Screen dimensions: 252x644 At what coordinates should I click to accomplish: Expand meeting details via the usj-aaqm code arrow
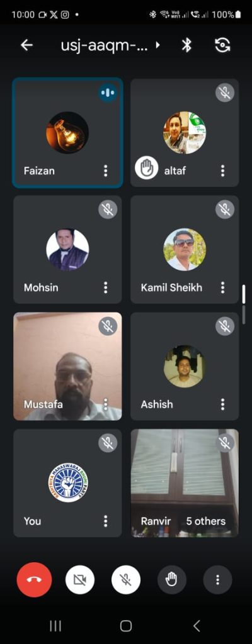click(x=157, y=45)
